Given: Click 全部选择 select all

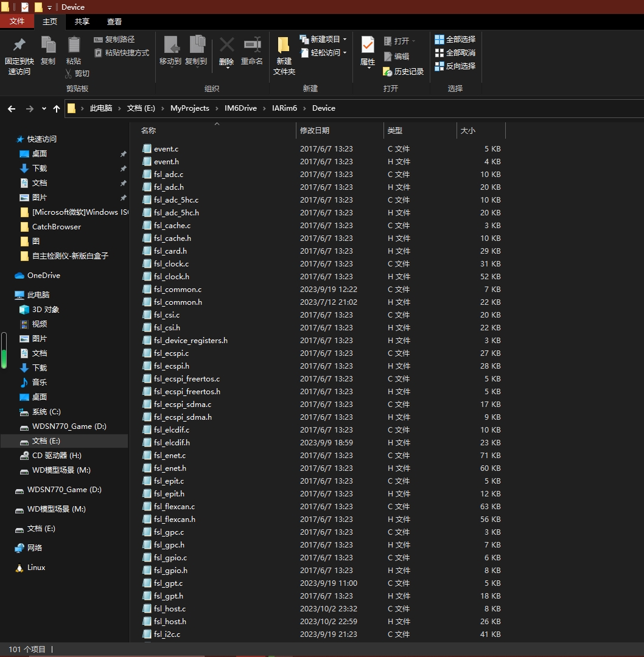Looking at the screenshot, I should click(455, 40).
